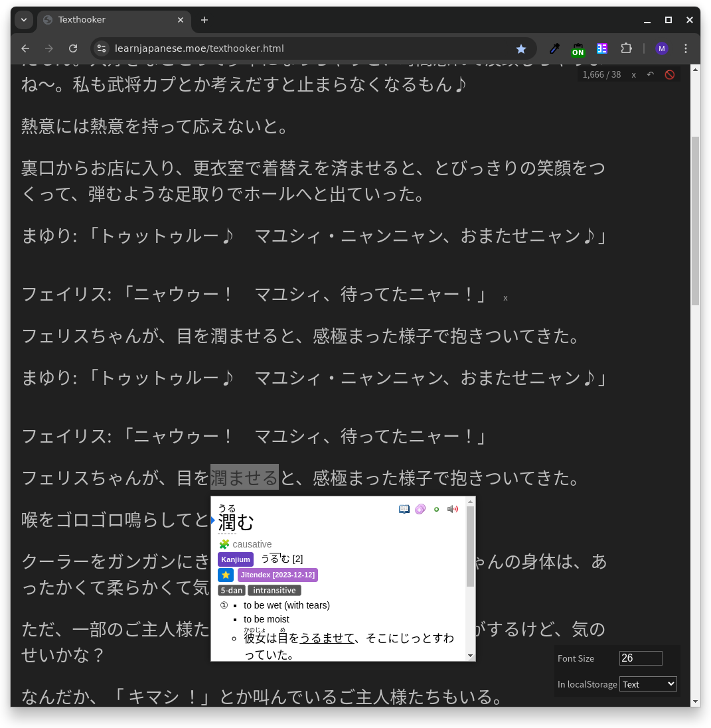Open the Chrome profile M avatar
The image size is (711, 728).
coord(662,48)
